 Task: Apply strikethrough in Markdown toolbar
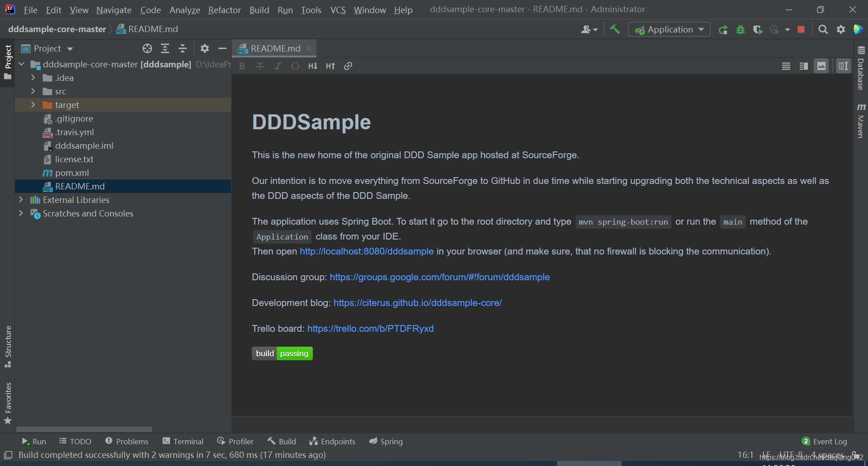tap(260, 66)
